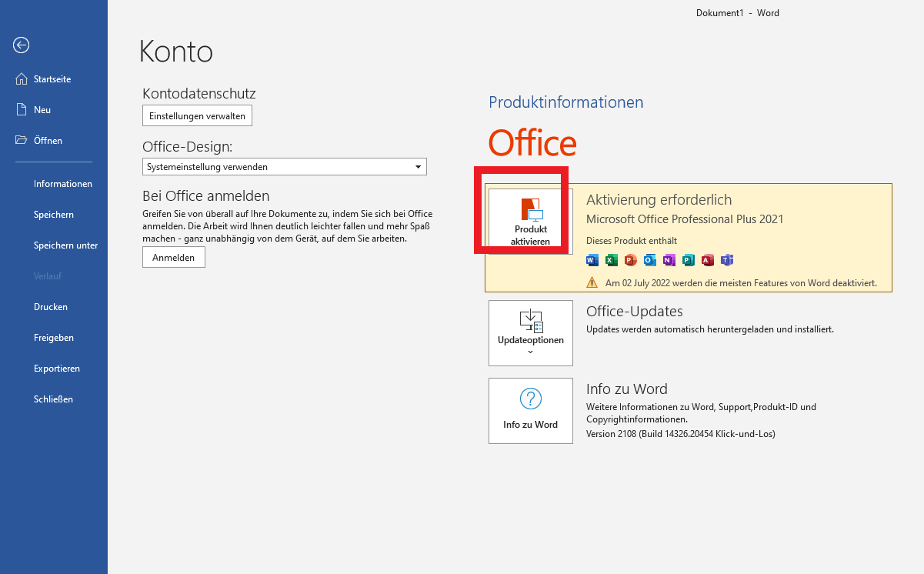Open the Exportieren page
Image resolution: width=924 pixels, height=574 pixels.
(57, 369)
